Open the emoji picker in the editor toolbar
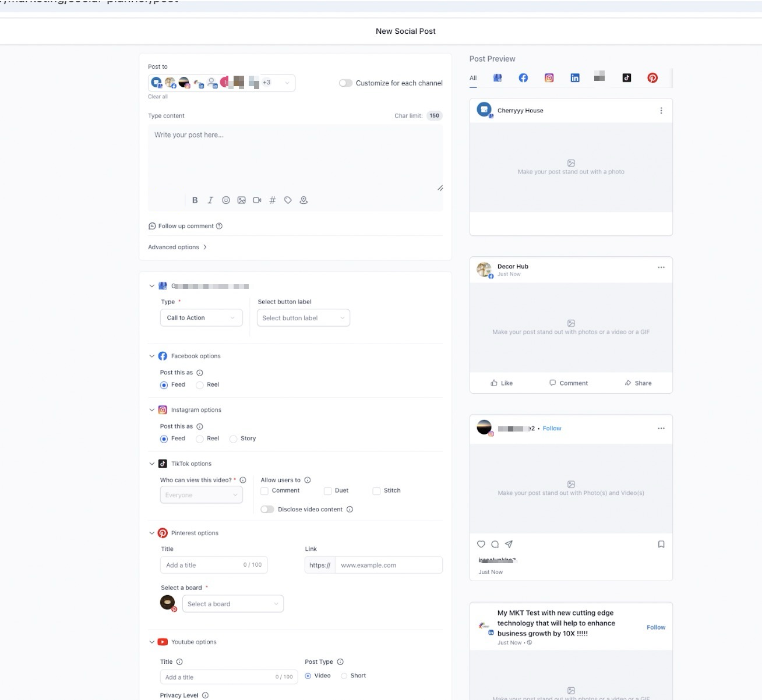The height and width of the screenshot is (700, 762). point(226,200)
